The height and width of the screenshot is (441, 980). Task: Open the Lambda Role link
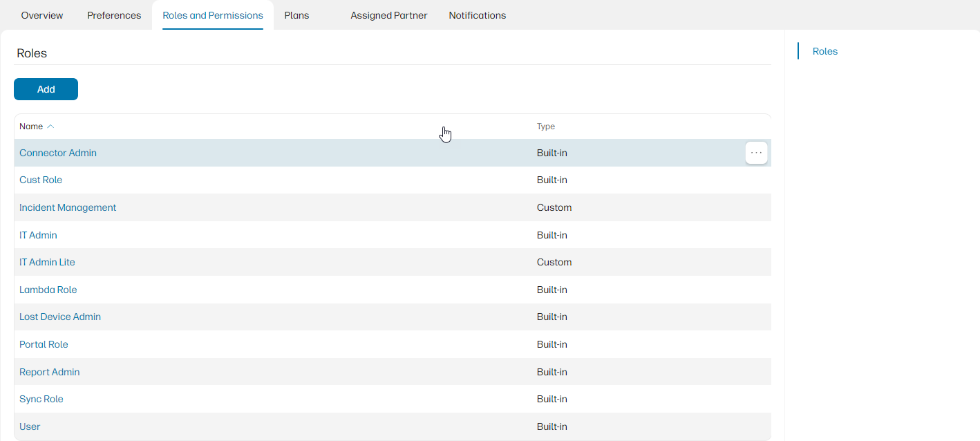pos(48,290)
